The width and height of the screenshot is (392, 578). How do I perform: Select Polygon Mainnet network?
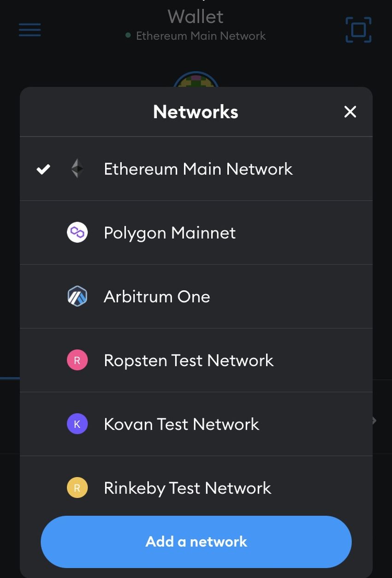pyautogui.click(x=170, y=233)
